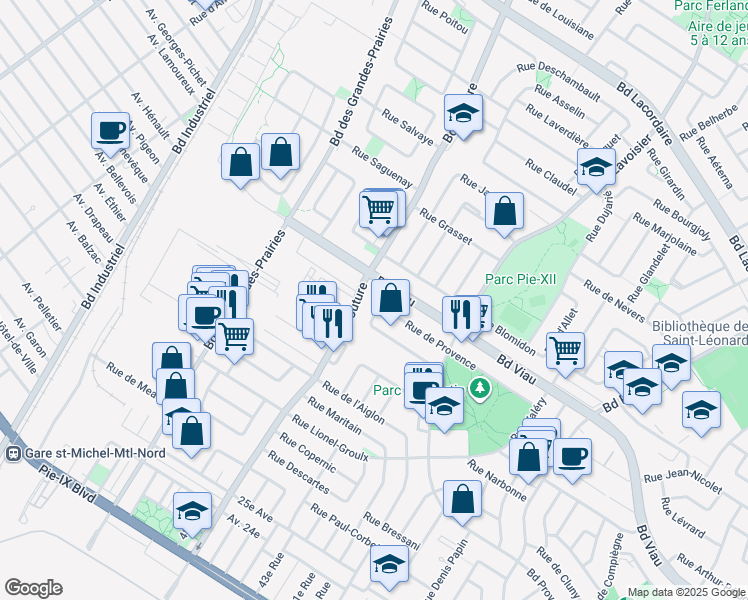Screen dimensions: 748x600
Task: Click the Av. Balzac street label
Action: pyautogui.click(x=84, y=242)
